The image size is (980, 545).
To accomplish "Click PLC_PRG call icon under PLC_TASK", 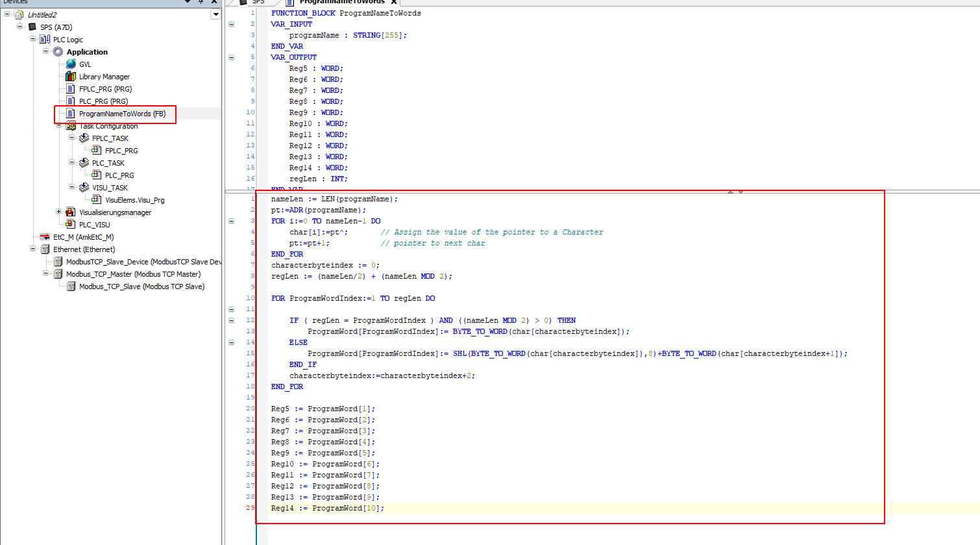I will click(x=97, y=175).
